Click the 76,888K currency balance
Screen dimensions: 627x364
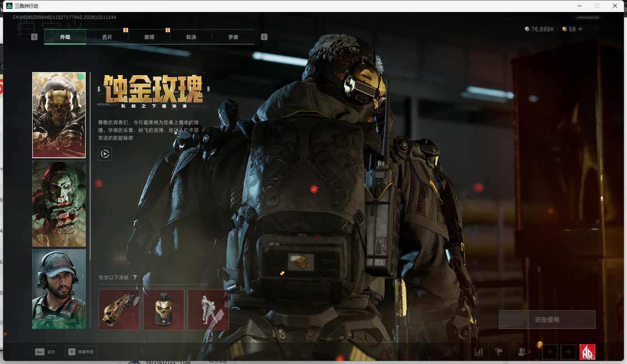539,29
